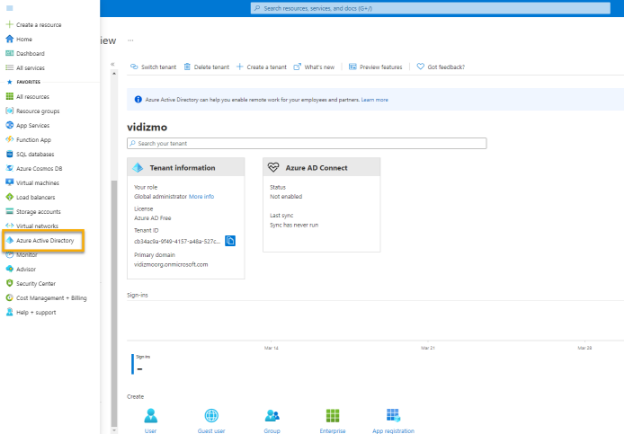This screenshot has height=434, width=624.
Task: Click the App registration icon
Action: (393, 415)
